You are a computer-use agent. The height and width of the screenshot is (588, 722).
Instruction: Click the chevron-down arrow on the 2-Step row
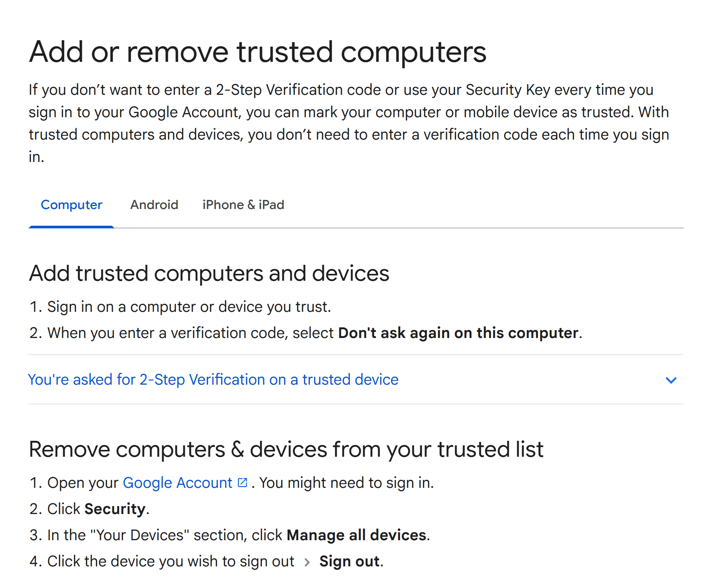(x=671, y=380)
